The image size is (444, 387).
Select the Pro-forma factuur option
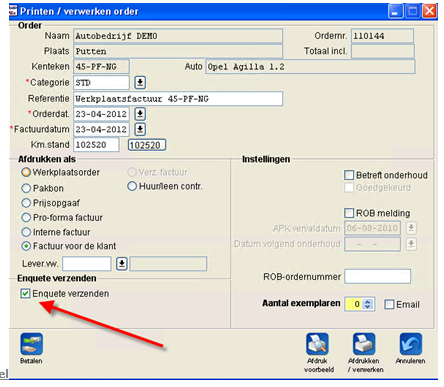pos(26,217)
